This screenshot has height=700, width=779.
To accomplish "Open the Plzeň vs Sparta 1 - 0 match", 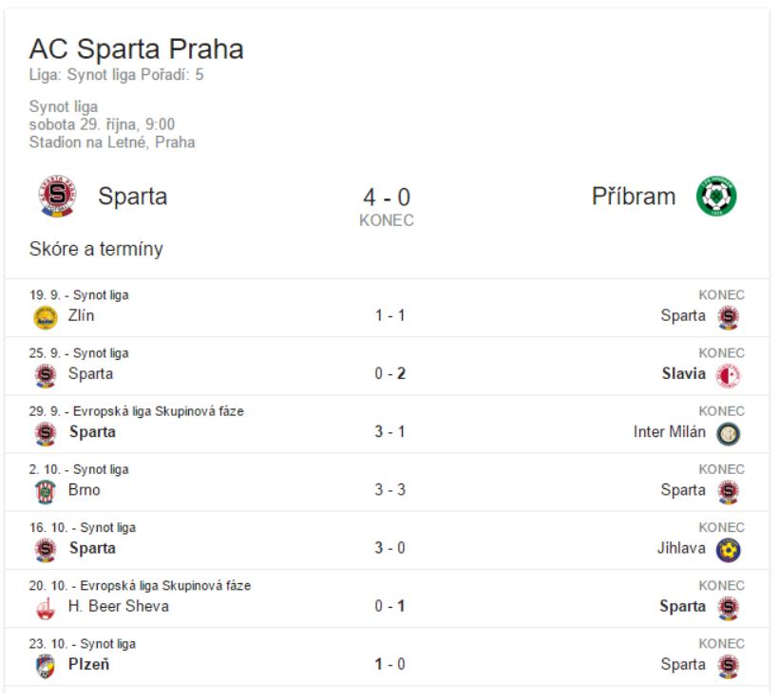I will (387, 656).
